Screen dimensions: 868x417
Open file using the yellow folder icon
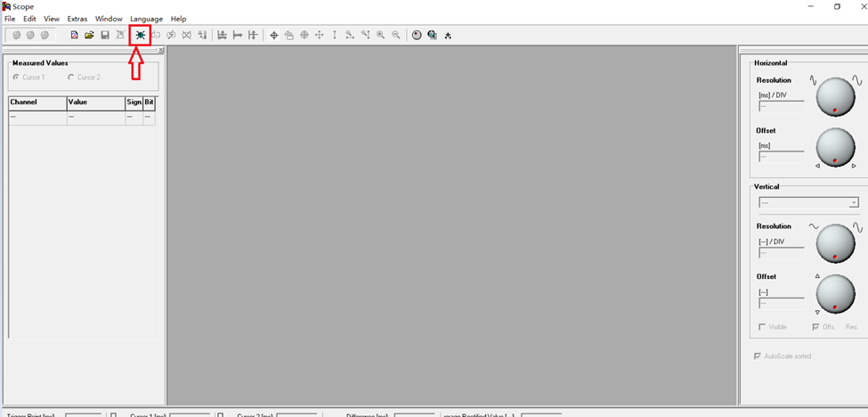tap(90, 36)
